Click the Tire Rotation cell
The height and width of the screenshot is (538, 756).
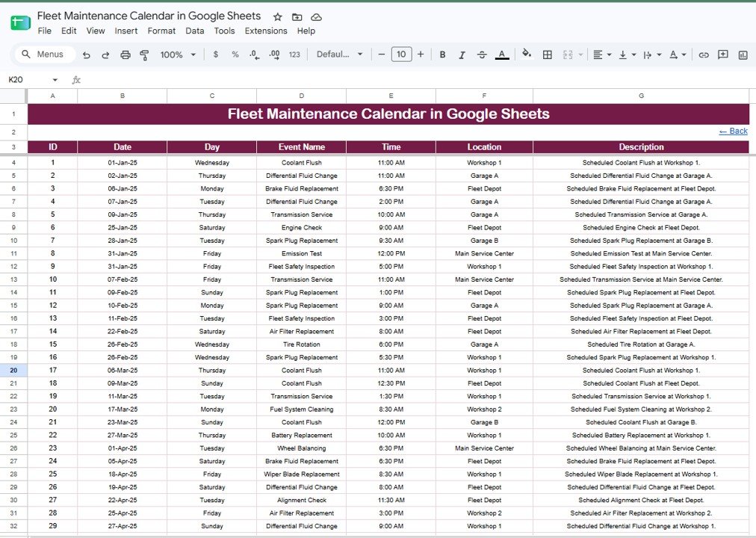(x=301, y=344)
